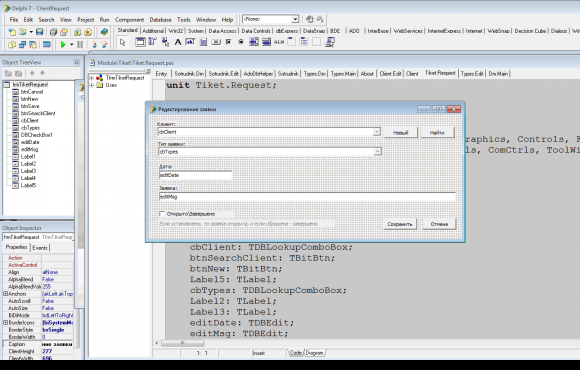
Task: Open the cbClient combo box dropdown
Action: (x=377, y=132)
